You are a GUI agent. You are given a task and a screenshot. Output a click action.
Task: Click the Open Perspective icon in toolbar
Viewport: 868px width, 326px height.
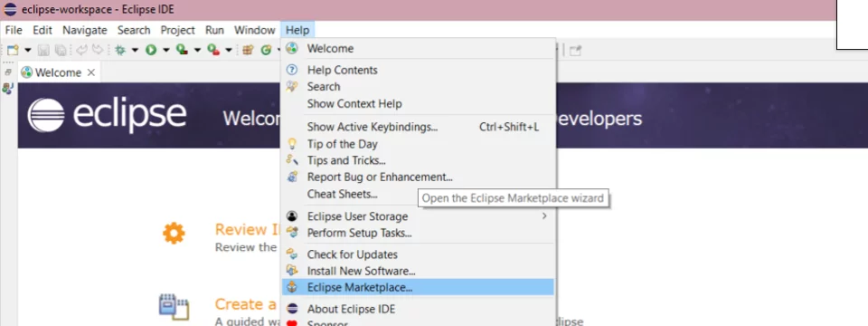pyautogui.click(x=576, y=51)
